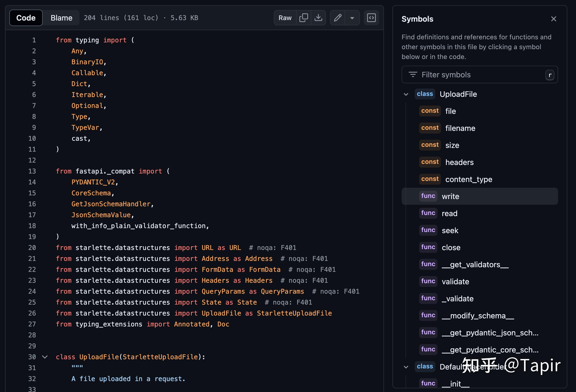Close the Symbols panel
This screenshot has height=392, width=576.
click(553, 19)
